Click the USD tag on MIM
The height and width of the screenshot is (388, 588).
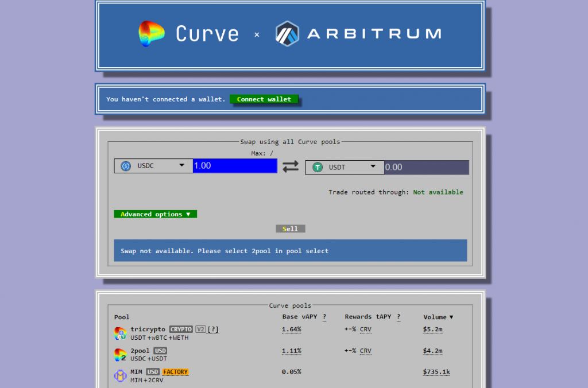coord(153,371)
